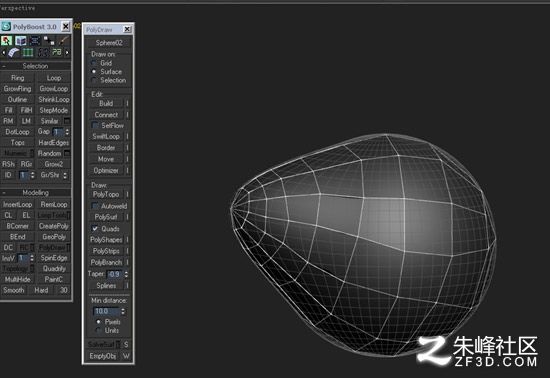Click the blue cube icon in PolyBoost toolbar
Image resolution: width=550 pixels, height=378 pixels.
point(21,41)
